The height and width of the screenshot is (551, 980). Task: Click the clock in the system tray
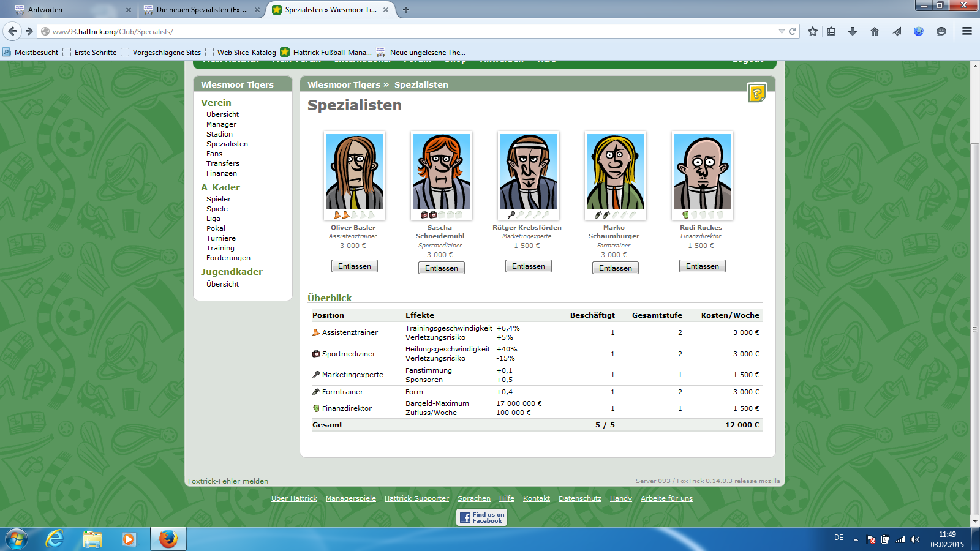[947, 539]
